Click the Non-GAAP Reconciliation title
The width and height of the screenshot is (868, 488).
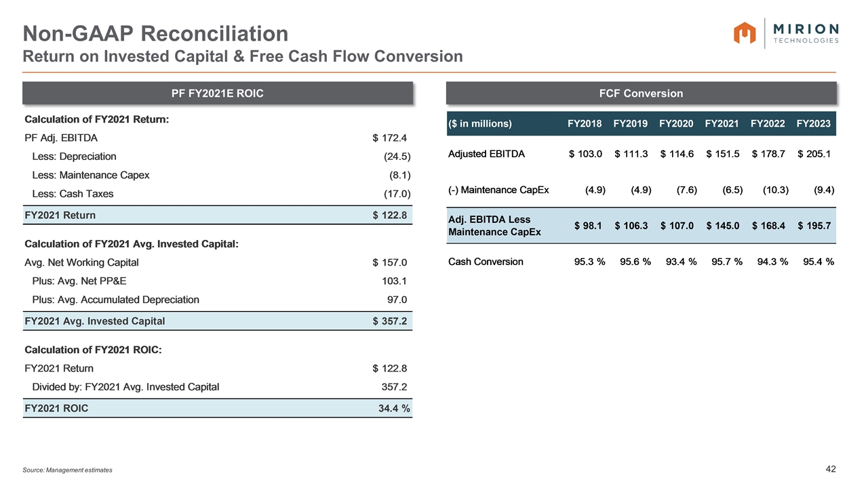(x=156, y=33)
